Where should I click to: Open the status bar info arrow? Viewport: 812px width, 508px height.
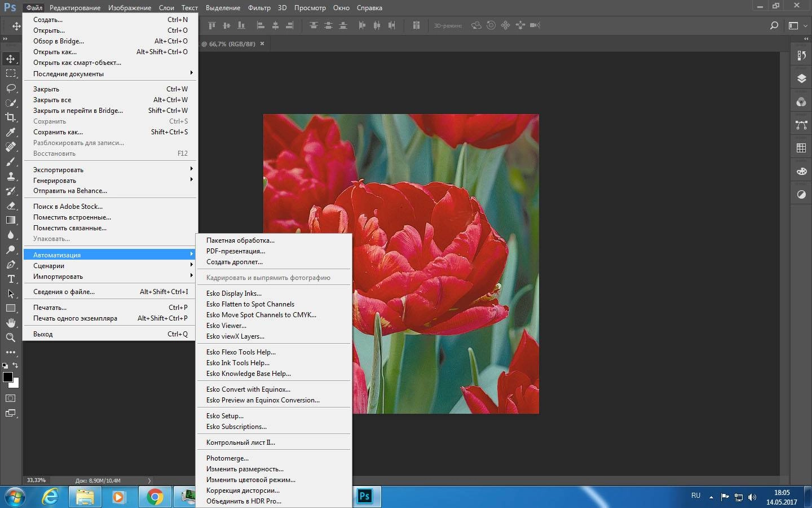[x=149, y=480]
